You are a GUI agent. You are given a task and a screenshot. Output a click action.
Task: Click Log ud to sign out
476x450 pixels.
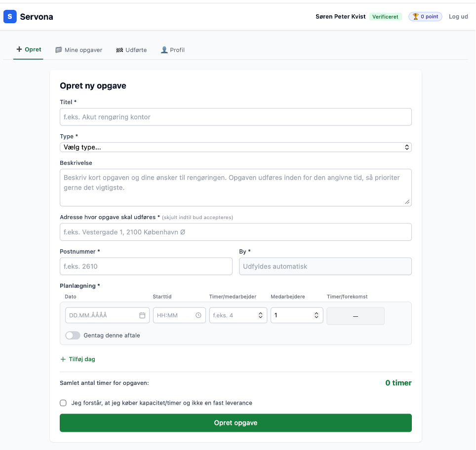coord(458,16)
